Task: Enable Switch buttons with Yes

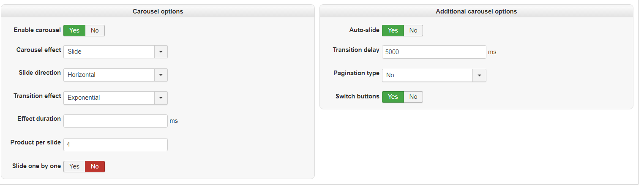Action: (x=393, y=97)
